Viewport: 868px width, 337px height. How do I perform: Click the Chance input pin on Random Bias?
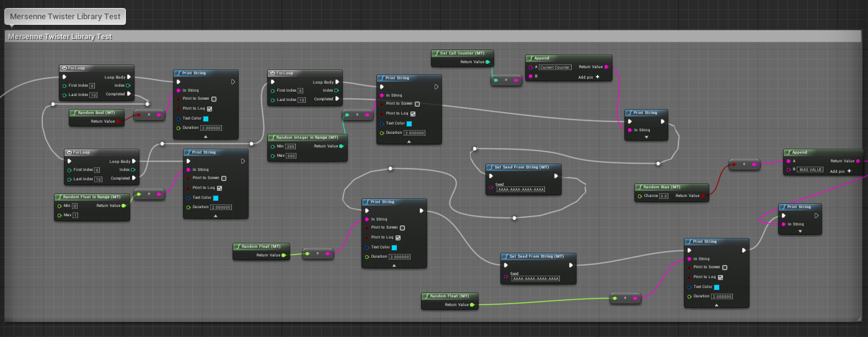640,196
